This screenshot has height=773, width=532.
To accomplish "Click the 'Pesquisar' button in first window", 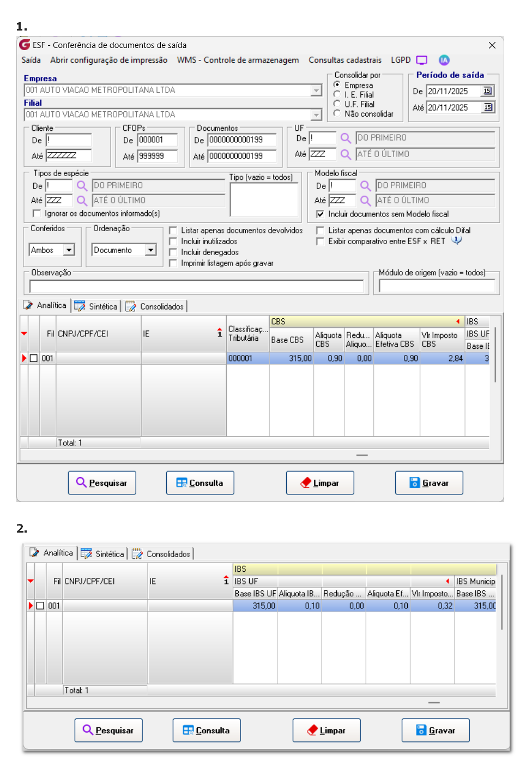I will 102,483.
